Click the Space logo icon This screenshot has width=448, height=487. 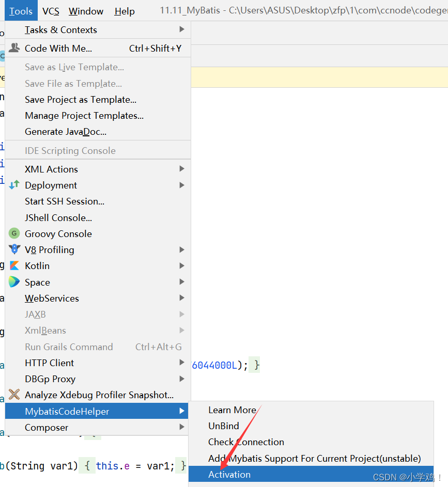coord(14,281)
